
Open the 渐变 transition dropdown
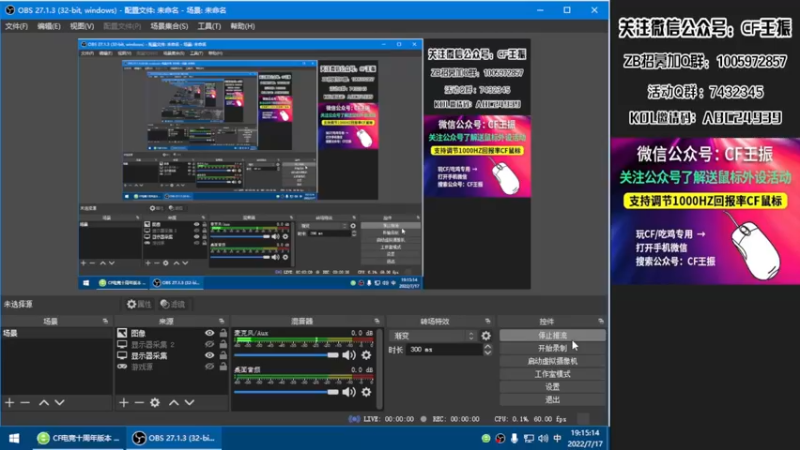tap(433, 336)
